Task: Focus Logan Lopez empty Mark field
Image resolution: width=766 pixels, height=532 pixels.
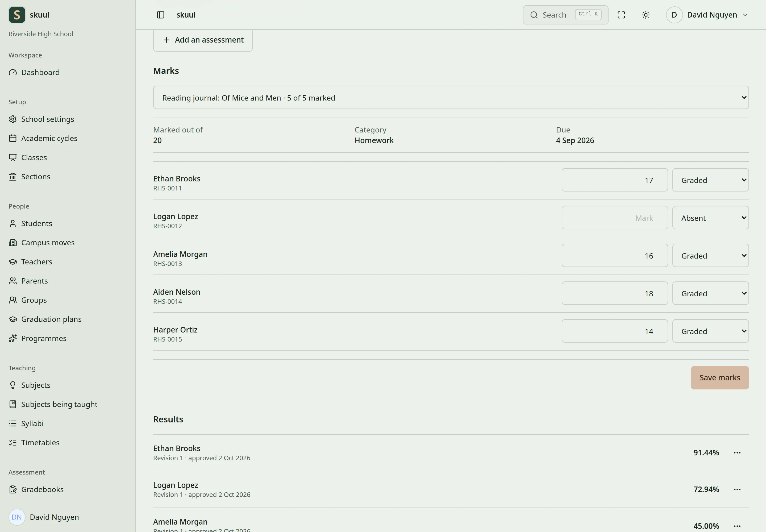Action: pyautogui.click(x=615, y=218)
